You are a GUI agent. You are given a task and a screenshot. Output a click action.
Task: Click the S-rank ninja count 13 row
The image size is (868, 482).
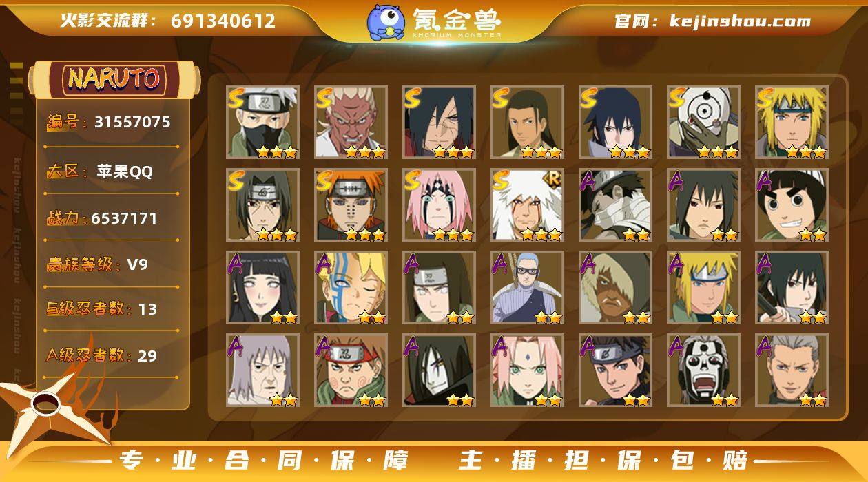(x=112, y=308)
